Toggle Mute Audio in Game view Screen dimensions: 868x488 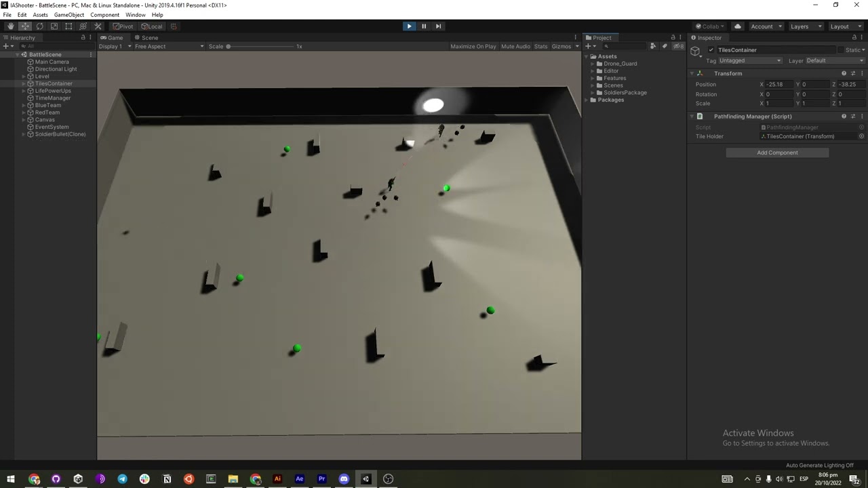[x=515, y=47]
